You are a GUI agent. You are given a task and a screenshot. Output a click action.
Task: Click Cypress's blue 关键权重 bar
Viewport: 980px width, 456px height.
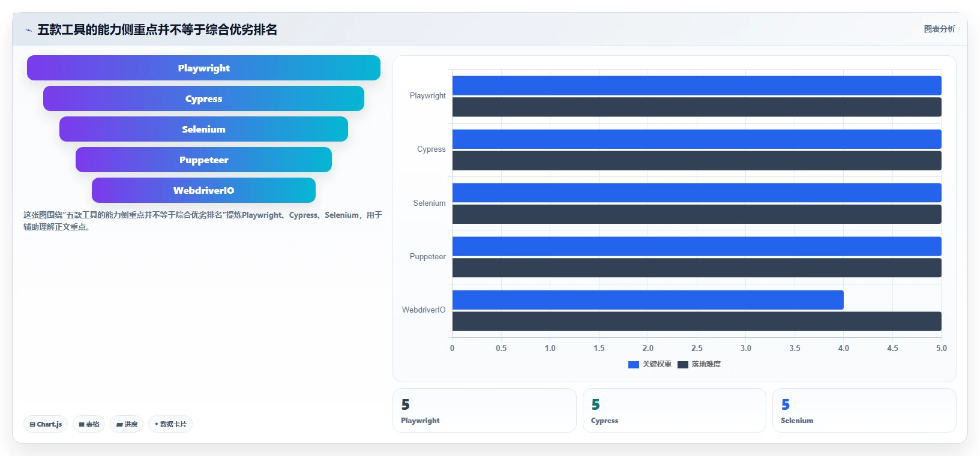tap(697, 139)
